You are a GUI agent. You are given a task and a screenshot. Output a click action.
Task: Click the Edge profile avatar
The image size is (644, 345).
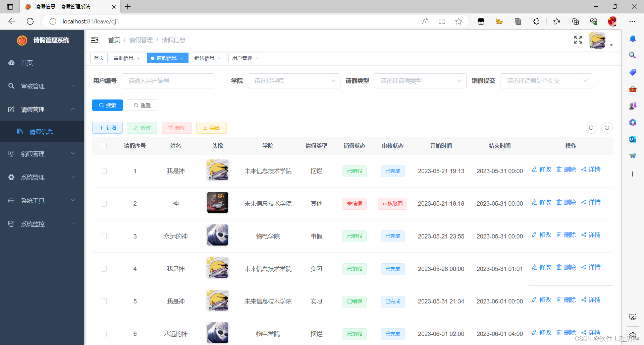tap(612, 21)
